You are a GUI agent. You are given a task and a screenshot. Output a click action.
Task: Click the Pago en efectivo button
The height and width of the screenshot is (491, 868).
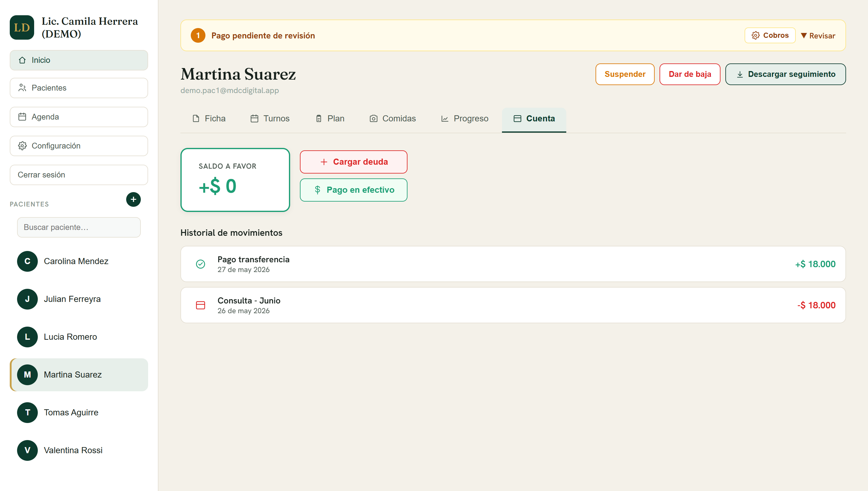[x=354, y=190]
